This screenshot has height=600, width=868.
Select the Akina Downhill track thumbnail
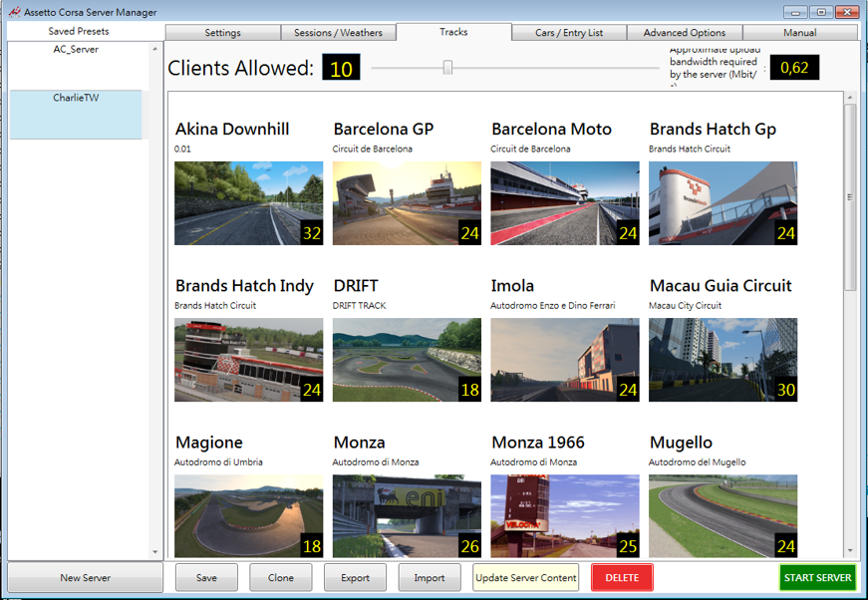click(248, 203)
